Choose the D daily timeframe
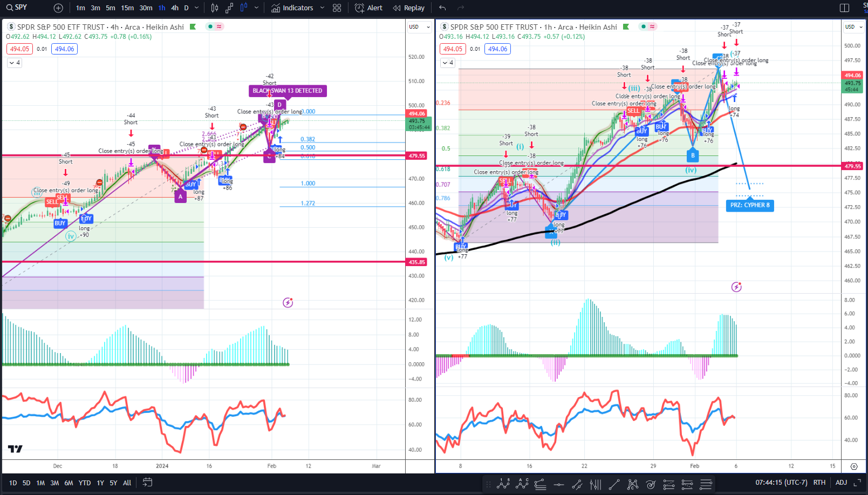Viewport: 868px width, 495px height. pyautogui.click(x=187, y=8)
